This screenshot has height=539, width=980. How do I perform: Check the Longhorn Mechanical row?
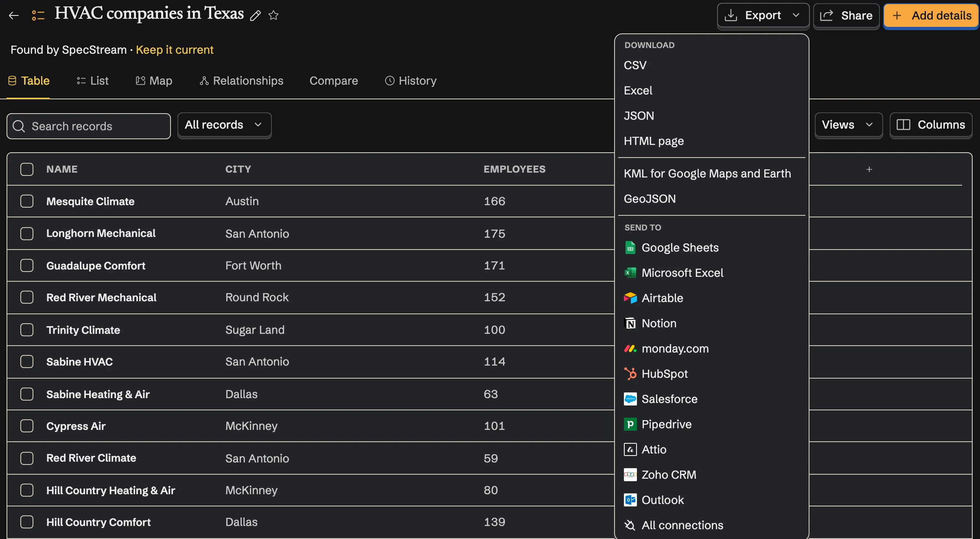pos(27,234)
